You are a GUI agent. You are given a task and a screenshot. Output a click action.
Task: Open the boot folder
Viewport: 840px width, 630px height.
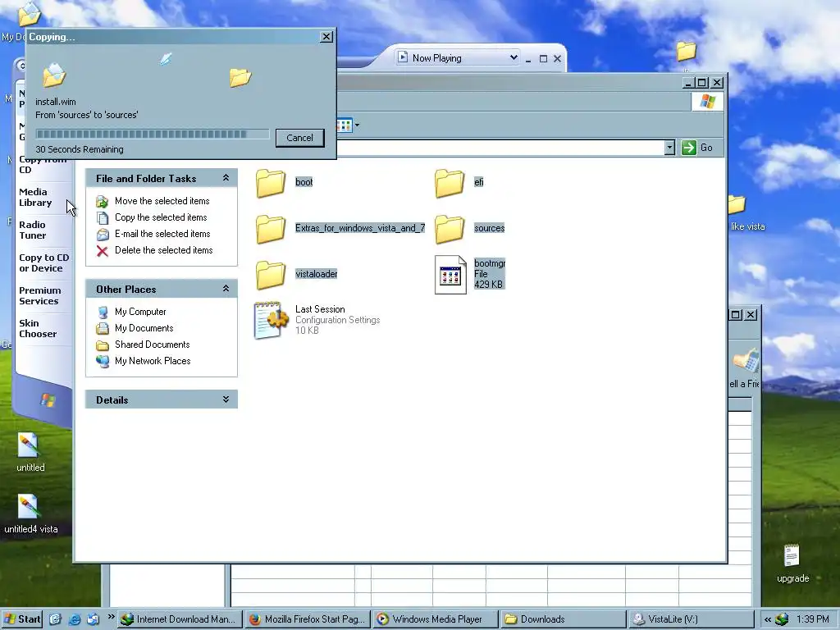pyautogui.click(x=271, y=183)
